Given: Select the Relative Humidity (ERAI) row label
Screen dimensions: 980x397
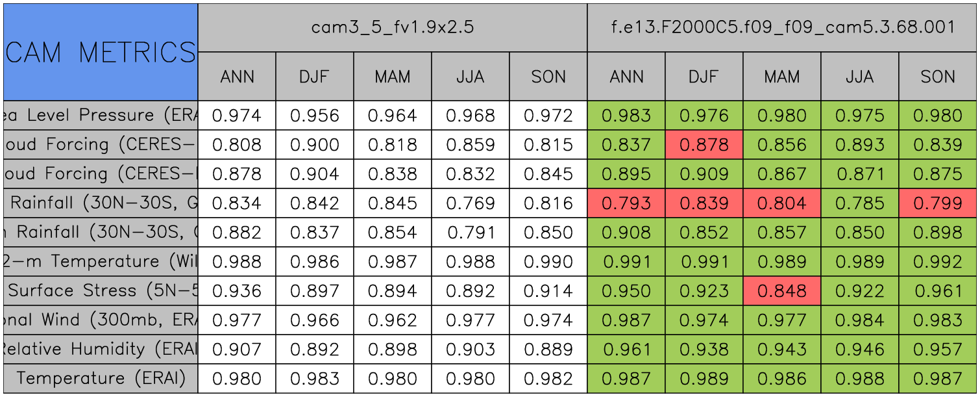Looking at the screenshot, I should 101,349.
